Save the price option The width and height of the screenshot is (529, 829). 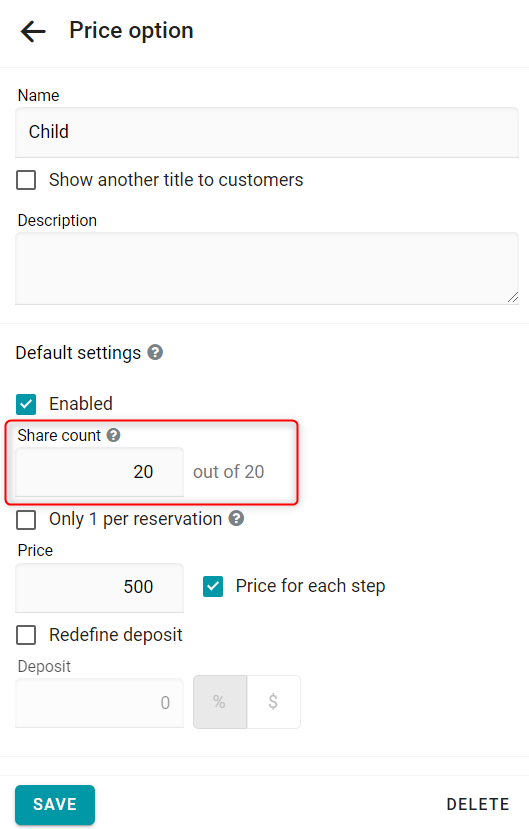[x=55, y=804]
